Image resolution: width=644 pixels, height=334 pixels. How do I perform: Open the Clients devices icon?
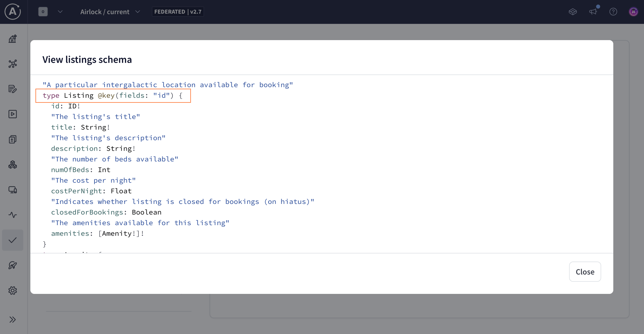coord(12,190)
